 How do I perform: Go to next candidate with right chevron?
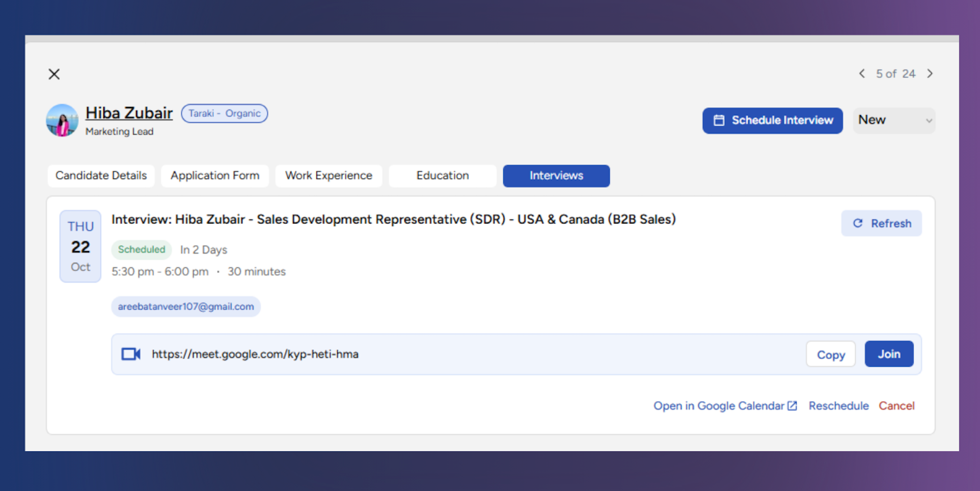pyautogui.click(x=930, y=73)
